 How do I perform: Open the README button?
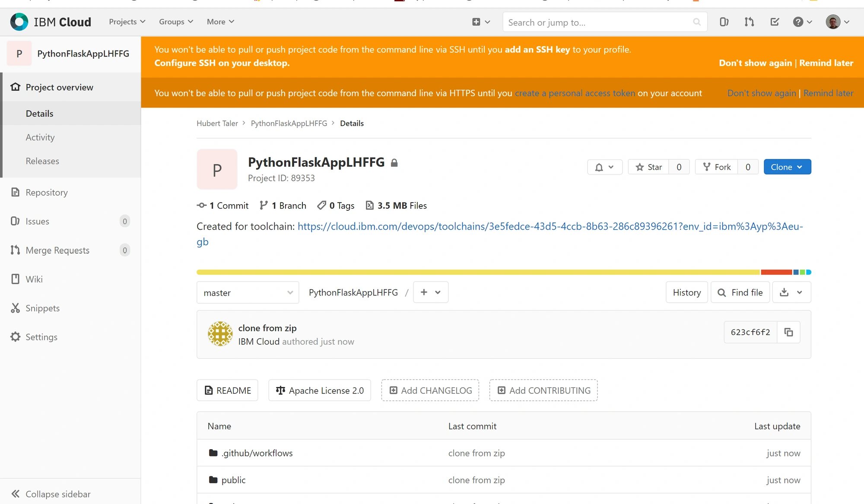pyautogui.click(x=227, y=390)
